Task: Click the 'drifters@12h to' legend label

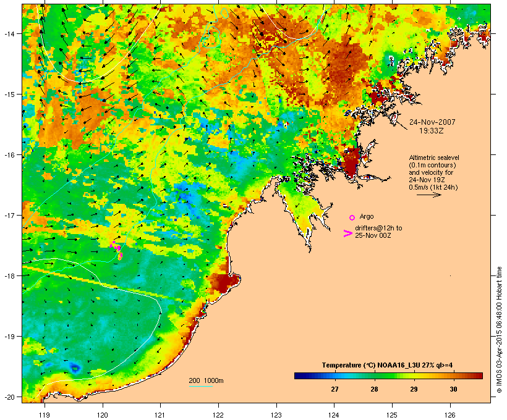Action: pos(378,228)
